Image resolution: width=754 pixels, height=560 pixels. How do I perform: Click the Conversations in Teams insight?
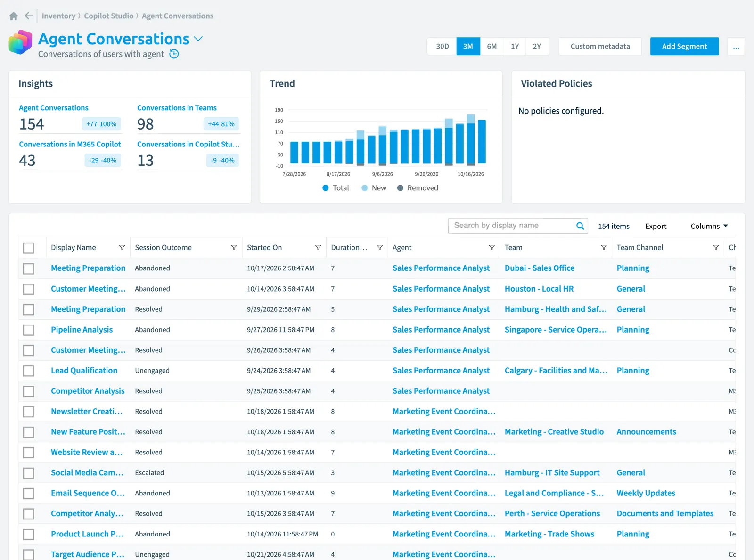177,108
